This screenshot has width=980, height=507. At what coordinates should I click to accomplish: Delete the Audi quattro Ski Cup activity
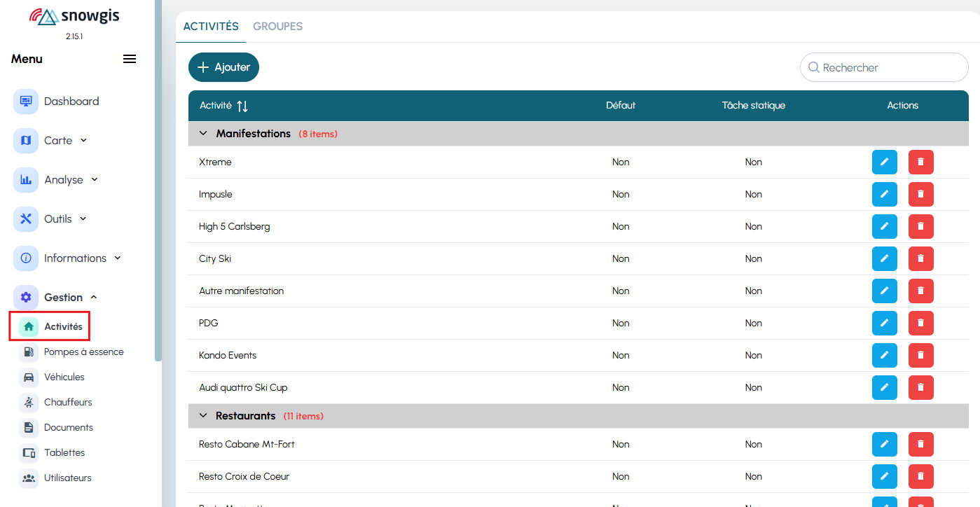point(920,387)
